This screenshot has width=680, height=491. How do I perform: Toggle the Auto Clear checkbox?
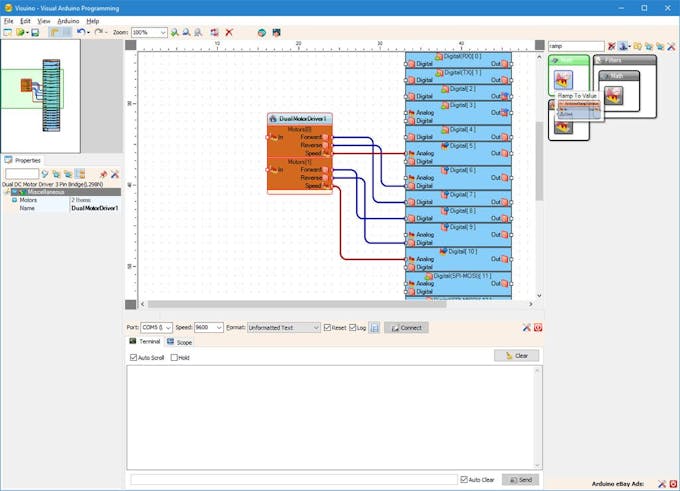464,479
